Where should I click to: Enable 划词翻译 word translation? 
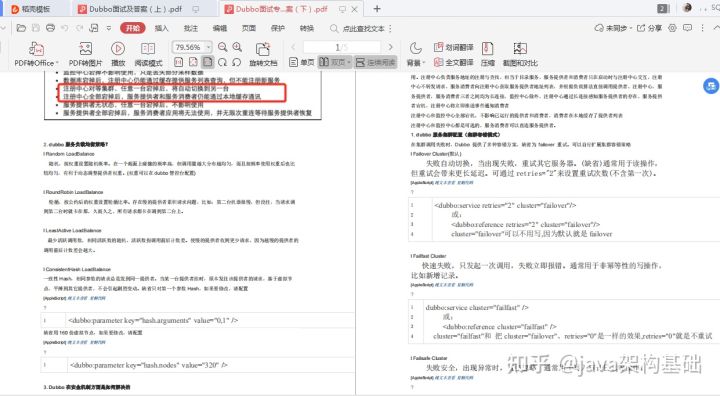coord(453,47)
